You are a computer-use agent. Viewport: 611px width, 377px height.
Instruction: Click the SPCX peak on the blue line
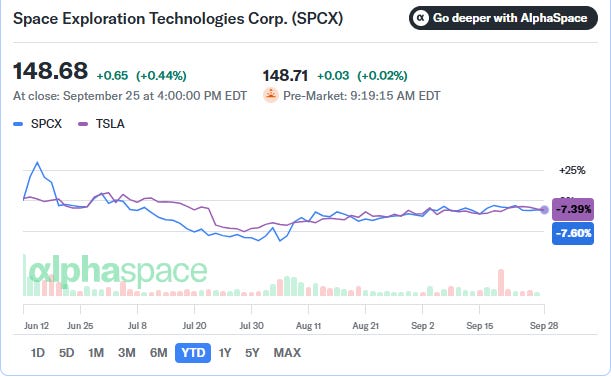pyautogui.click(x=37, y=163)
